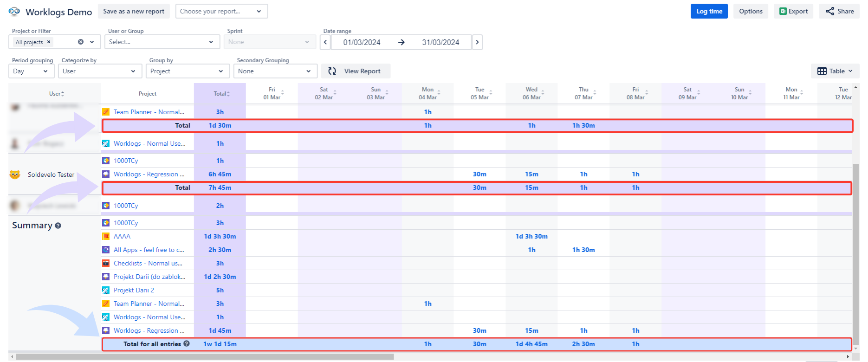Go to the previous date range

325,42
